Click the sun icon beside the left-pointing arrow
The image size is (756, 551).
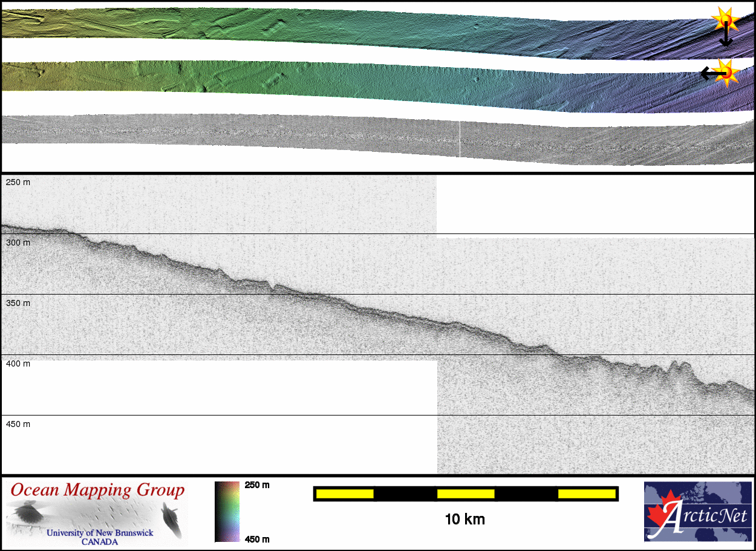[x=728, y=73]
